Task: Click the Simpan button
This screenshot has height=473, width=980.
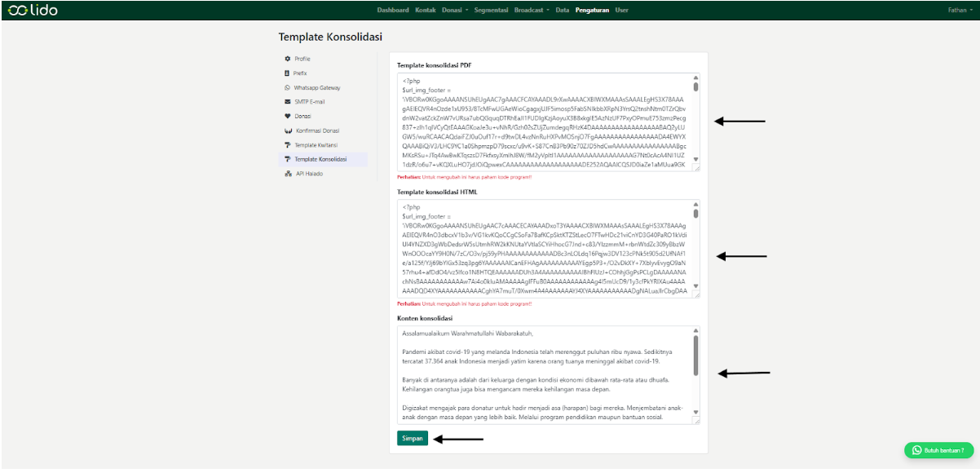Action: point(413,439)
